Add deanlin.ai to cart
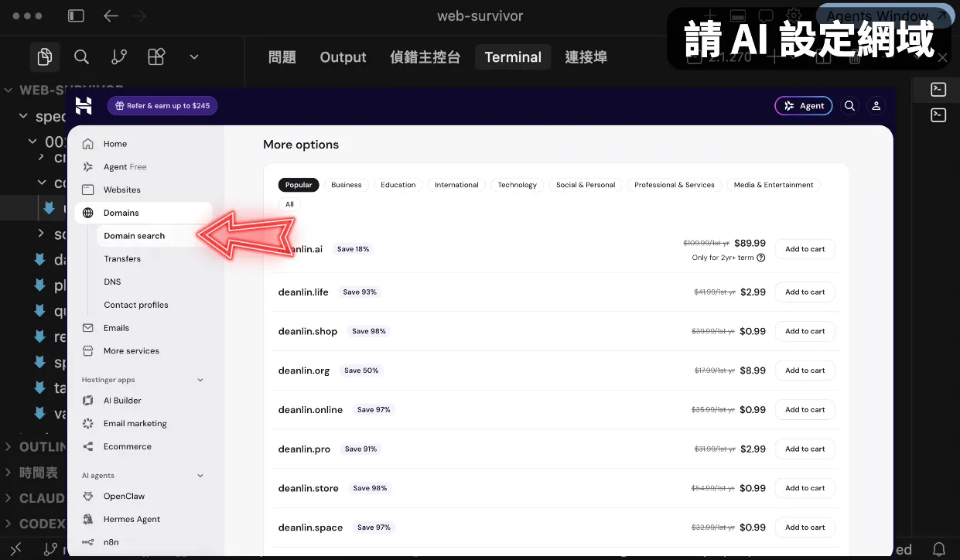 click(x=805, y=249)
